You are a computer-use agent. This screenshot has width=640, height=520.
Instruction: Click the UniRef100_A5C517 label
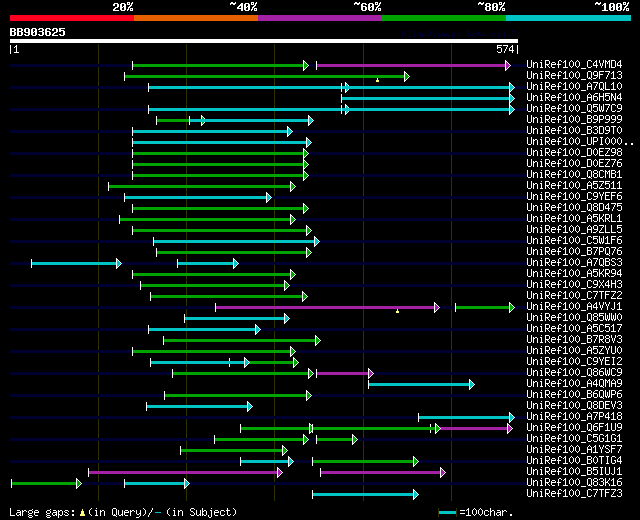click(574, 329)
